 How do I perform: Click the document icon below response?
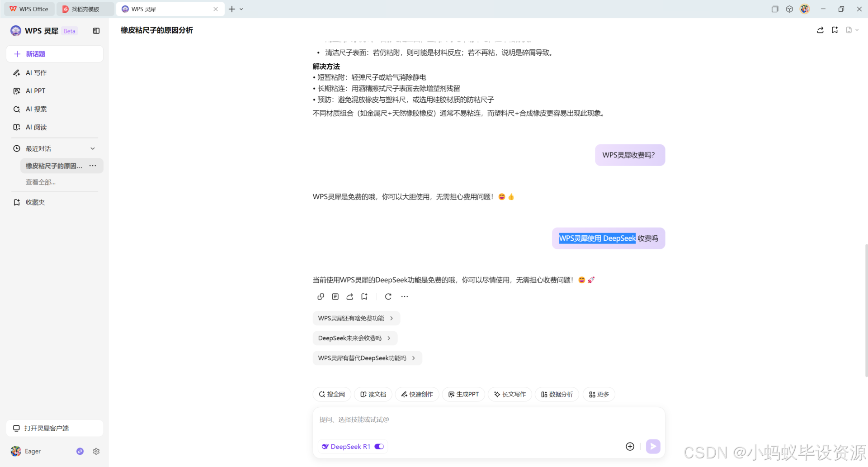335,296
